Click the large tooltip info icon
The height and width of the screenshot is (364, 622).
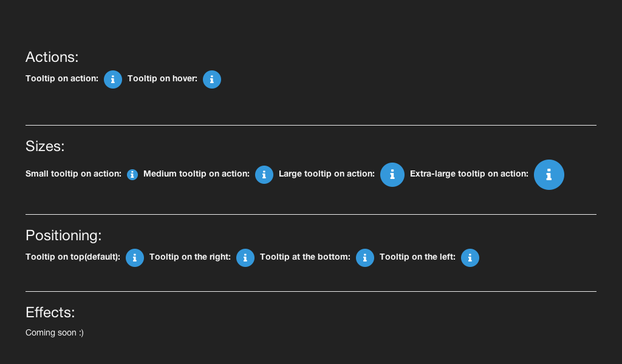[x=392, y=174]
